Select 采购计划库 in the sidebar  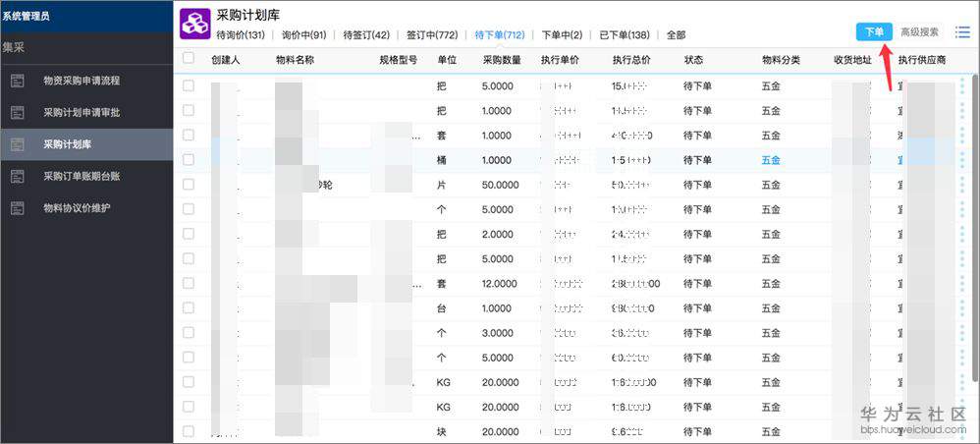86,144
